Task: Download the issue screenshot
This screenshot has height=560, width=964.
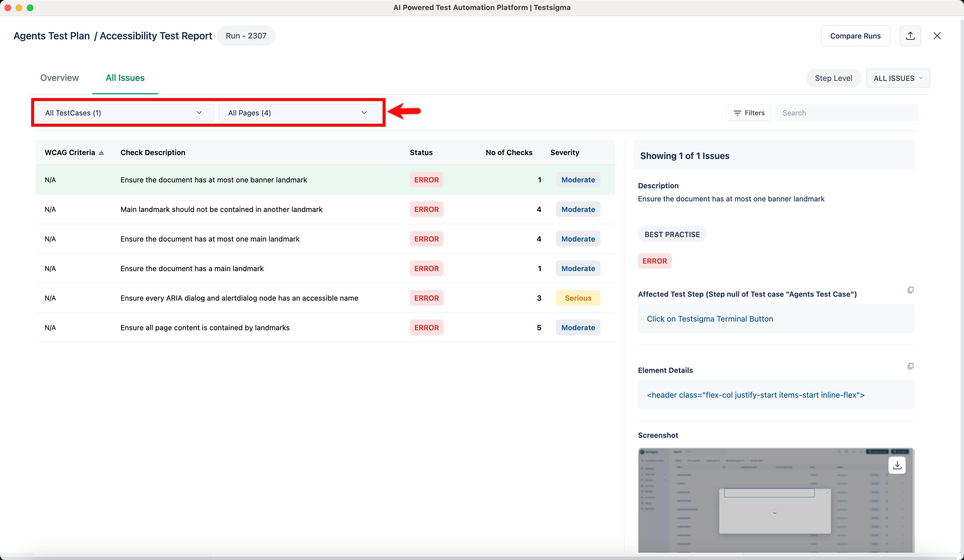Action: click(897, 465)
